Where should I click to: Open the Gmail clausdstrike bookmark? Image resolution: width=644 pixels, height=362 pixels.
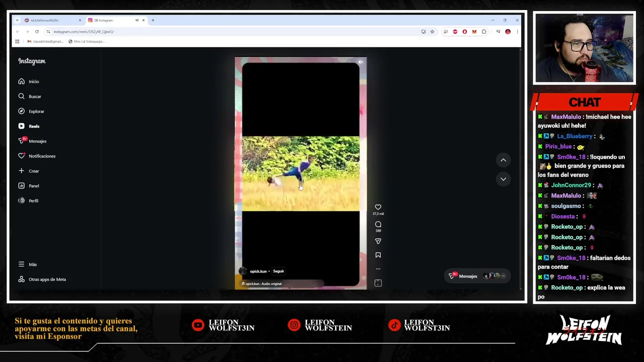[x=45, y=41]
